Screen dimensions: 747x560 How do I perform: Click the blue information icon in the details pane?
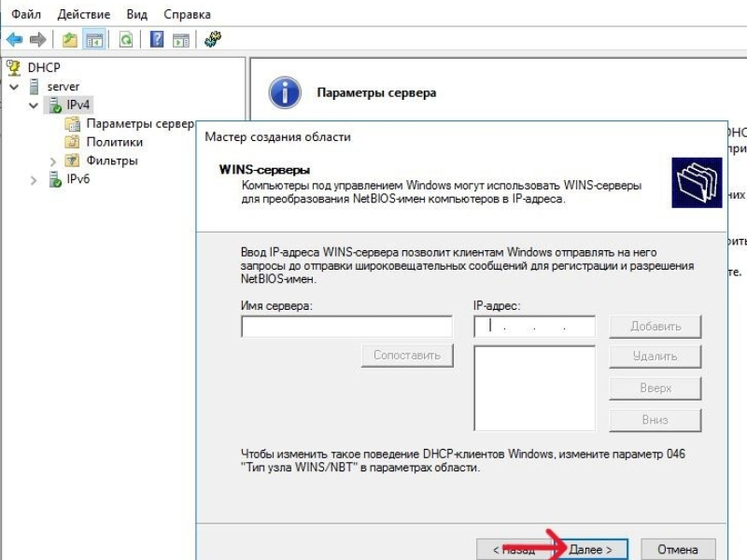tap(285, 92)
